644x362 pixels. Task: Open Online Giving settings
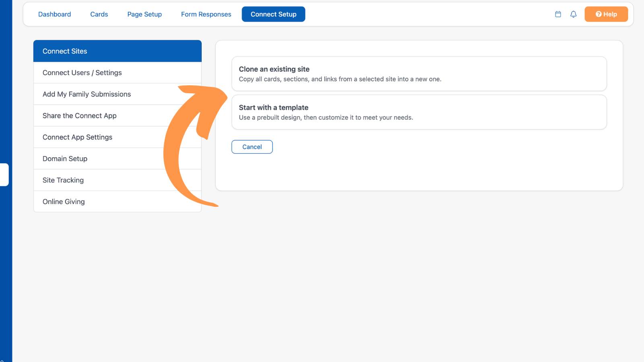point(118,202)
